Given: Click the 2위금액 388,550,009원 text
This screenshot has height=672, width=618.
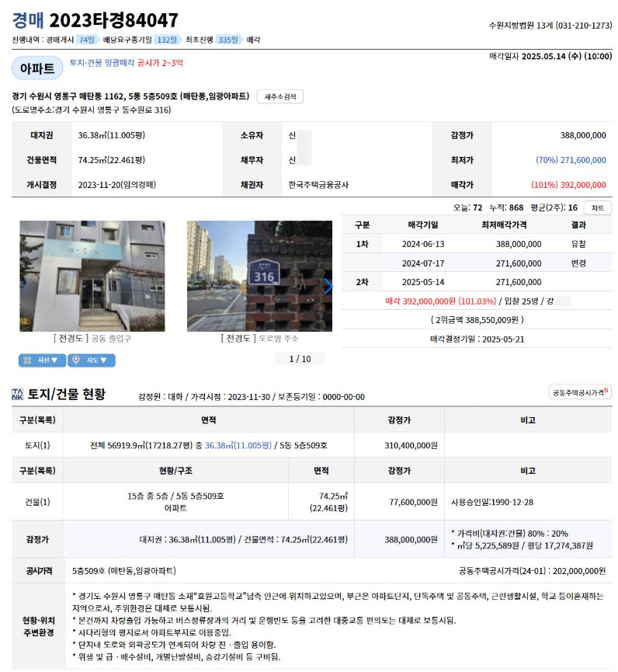Looking at the screenshot, I should click(x=477, y=320).
